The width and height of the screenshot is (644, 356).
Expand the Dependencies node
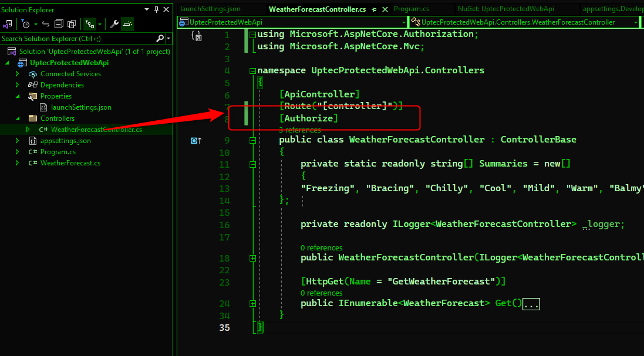tap(17, 85)
